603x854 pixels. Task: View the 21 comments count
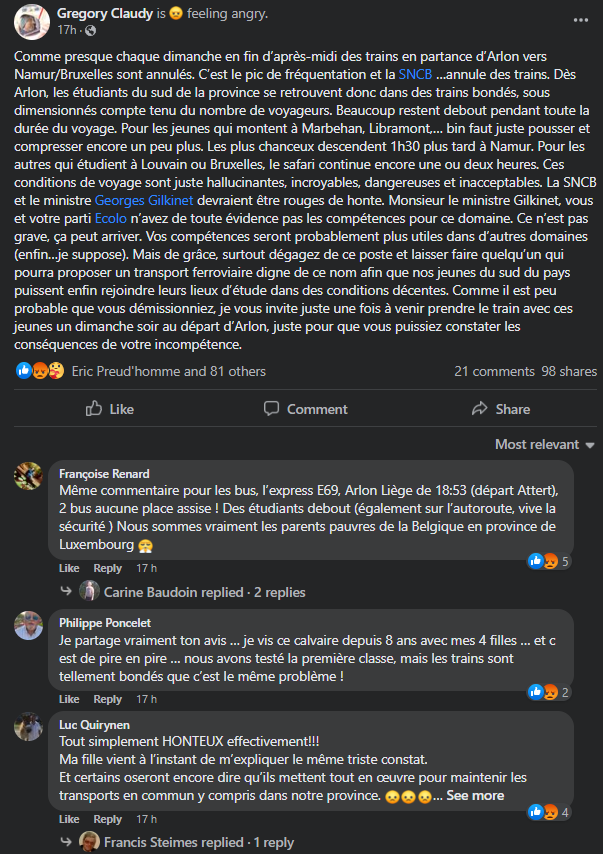click(x=493, y=371)
